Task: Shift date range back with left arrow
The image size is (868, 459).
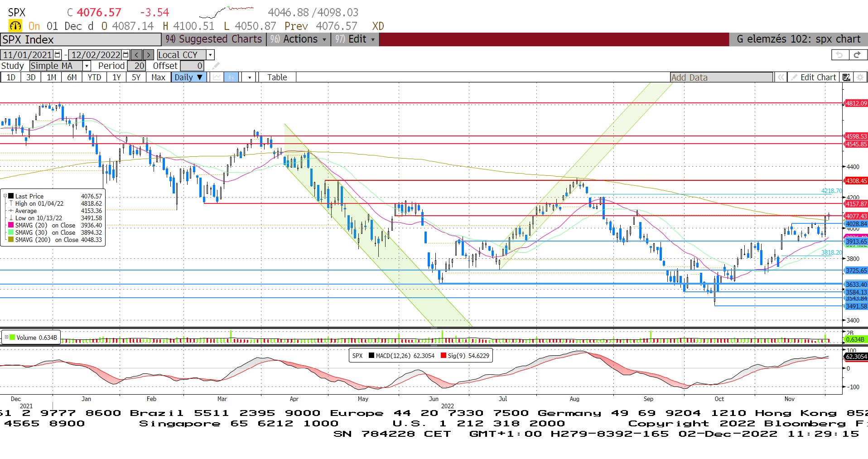Action: pyautogui.click(x=137, y=55)
